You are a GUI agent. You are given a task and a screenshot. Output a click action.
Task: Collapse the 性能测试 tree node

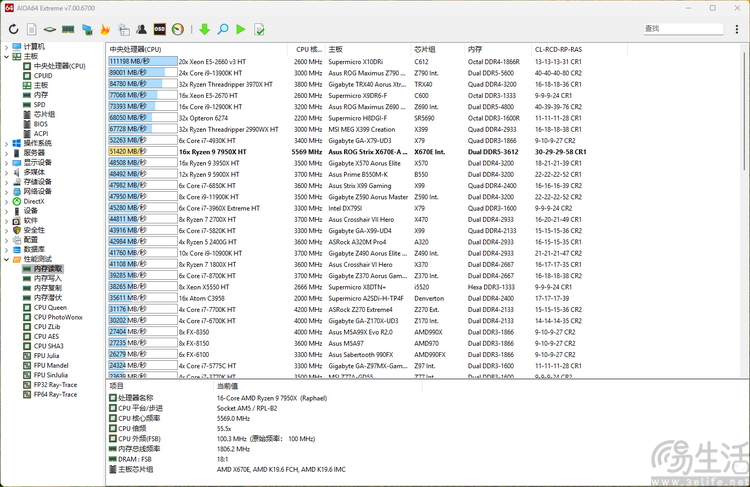6,259
